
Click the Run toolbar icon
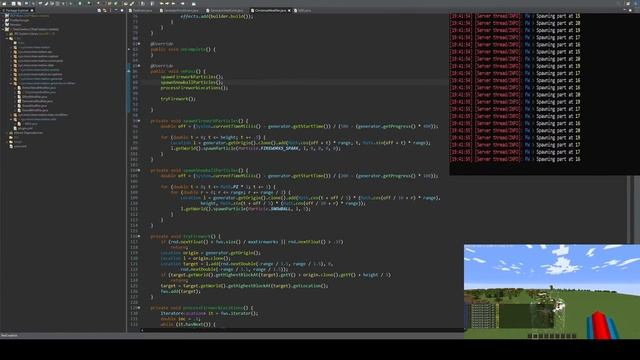click(x=80, y=3)
